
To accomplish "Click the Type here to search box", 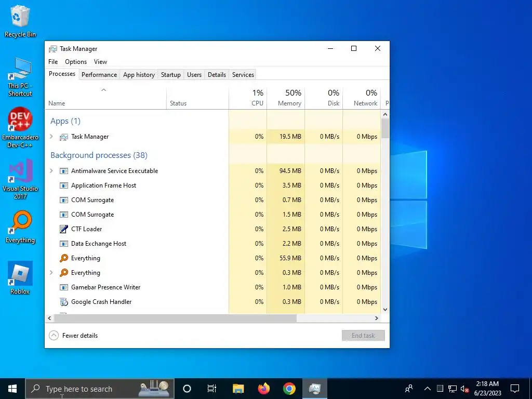I will (x=100, y=389).
